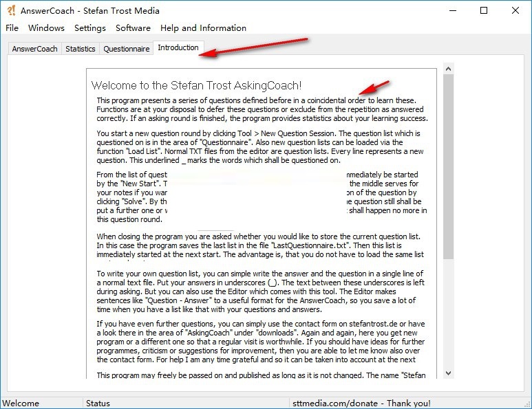Click the vertical scrollbar thumb
This screenshot has width=532, height=409.
coord(448,167)
